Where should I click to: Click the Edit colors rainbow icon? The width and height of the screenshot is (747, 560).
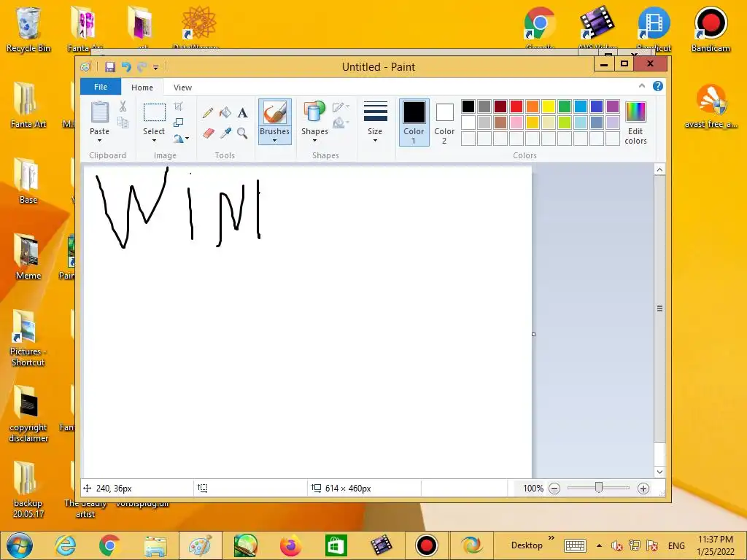click(x=635, y=112)
